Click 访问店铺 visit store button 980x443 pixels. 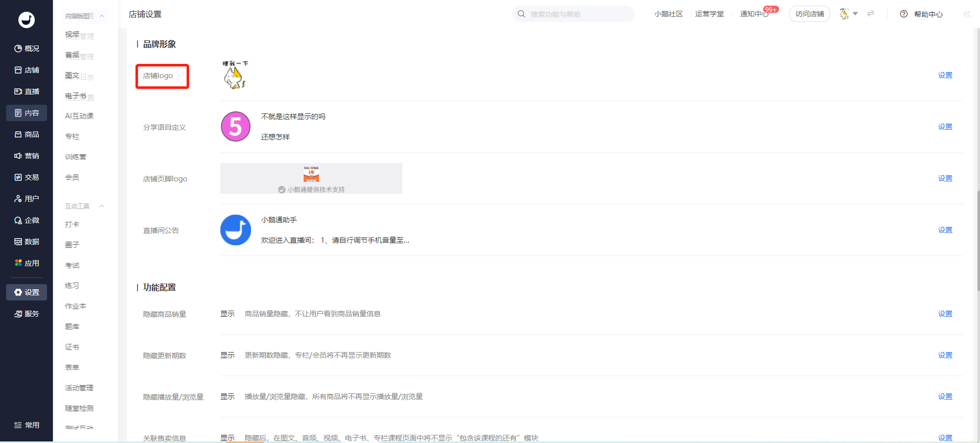(810, 14)
